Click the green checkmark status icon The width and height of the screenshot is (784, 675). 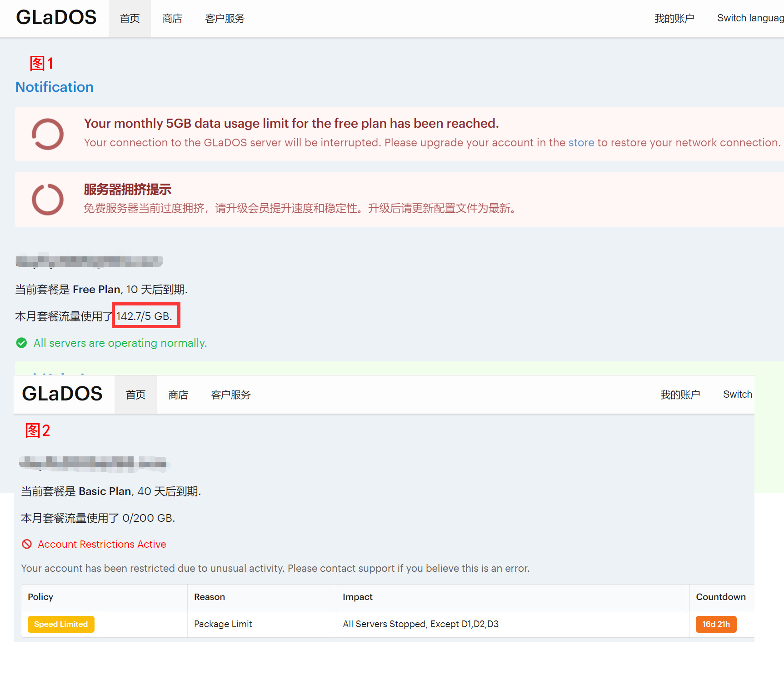pos(21,343)
